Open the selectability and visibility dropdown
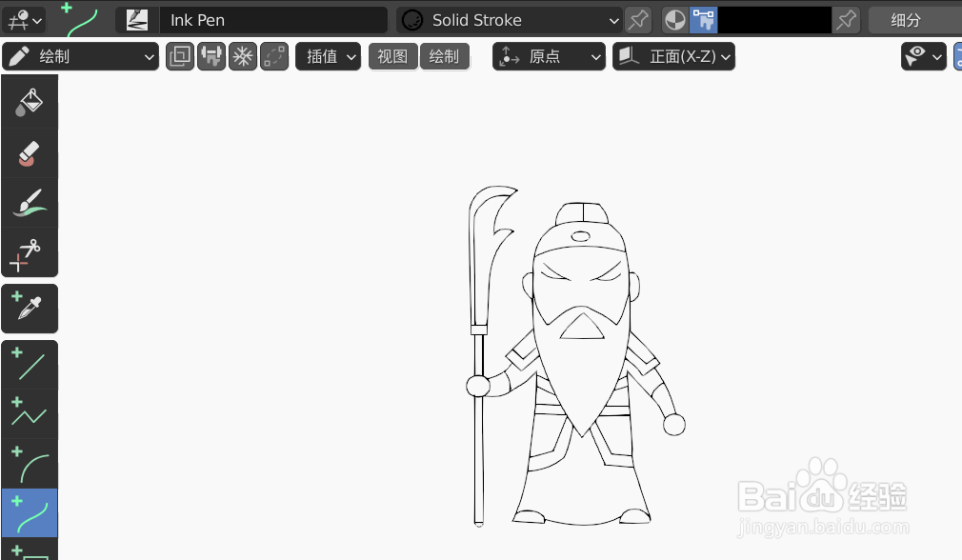Image resolution: width=962 pixels, height=560 pixels. click(924, 56)
